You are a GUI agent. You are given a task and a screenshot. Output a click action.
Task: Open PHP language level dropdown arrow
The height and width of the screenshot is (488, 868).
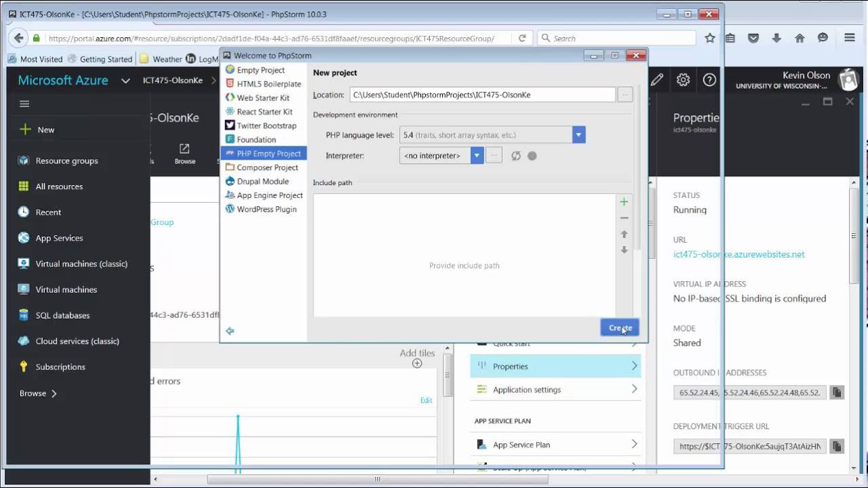(x=578, y=135)
